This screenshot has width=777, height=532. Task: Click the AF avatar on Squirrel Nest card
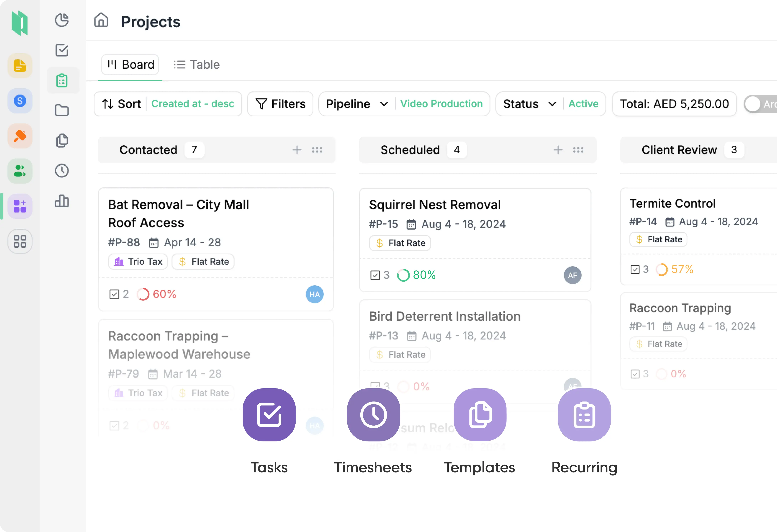572,275
